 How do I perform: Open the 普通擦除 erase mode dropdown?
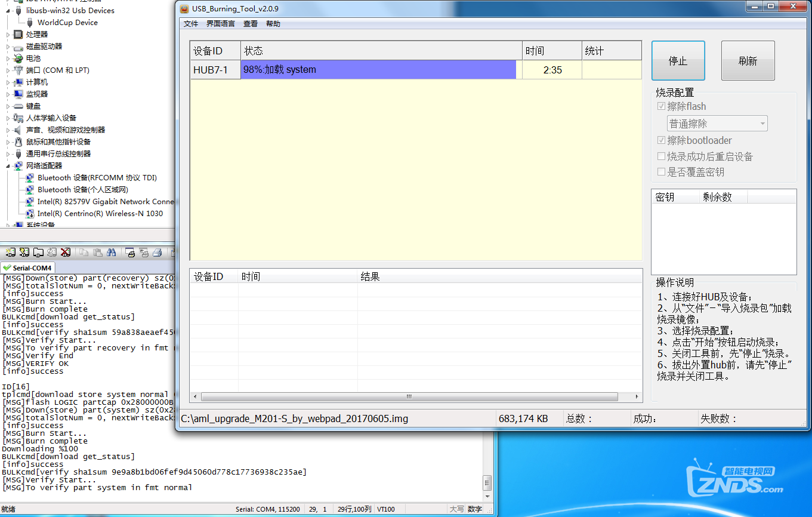pos(717,124)
